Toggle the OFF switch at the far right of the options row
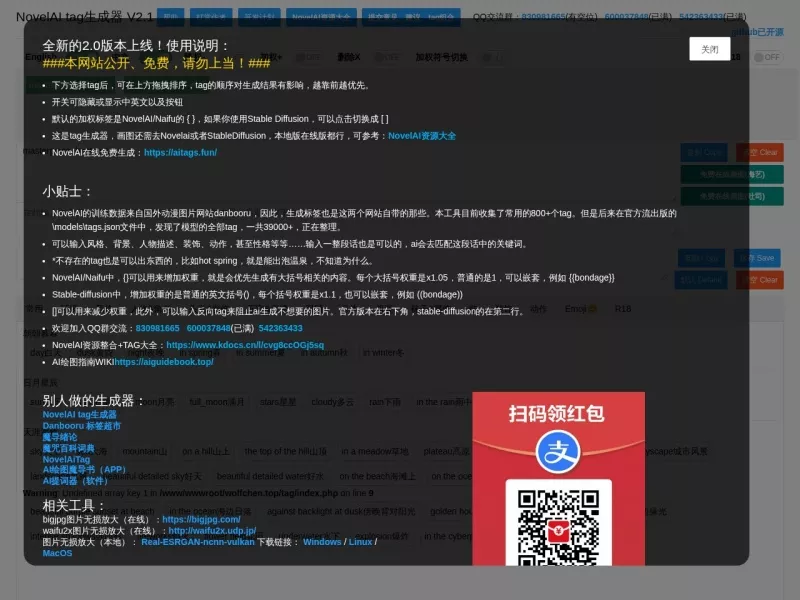 767,57
